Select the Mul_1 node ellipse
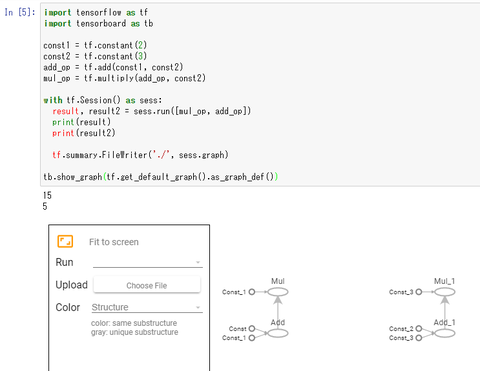Viewport: 480px width, 371px height. tap(445, 292)
